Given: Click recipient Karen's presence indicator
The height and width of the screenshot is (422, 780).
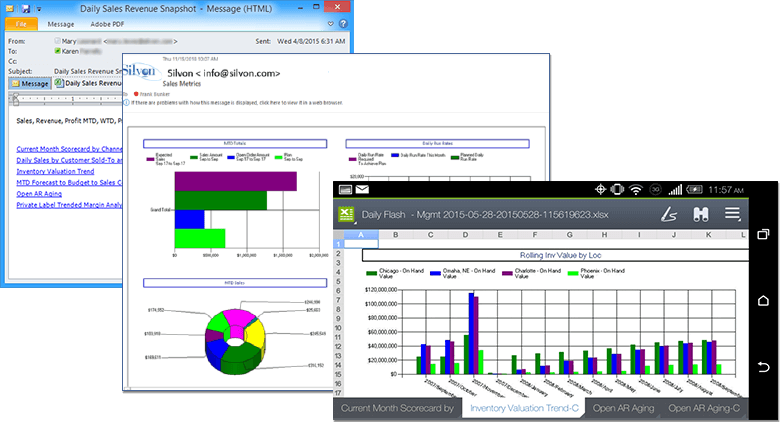Looking at the screenshot, I should [x=57, y=51].
